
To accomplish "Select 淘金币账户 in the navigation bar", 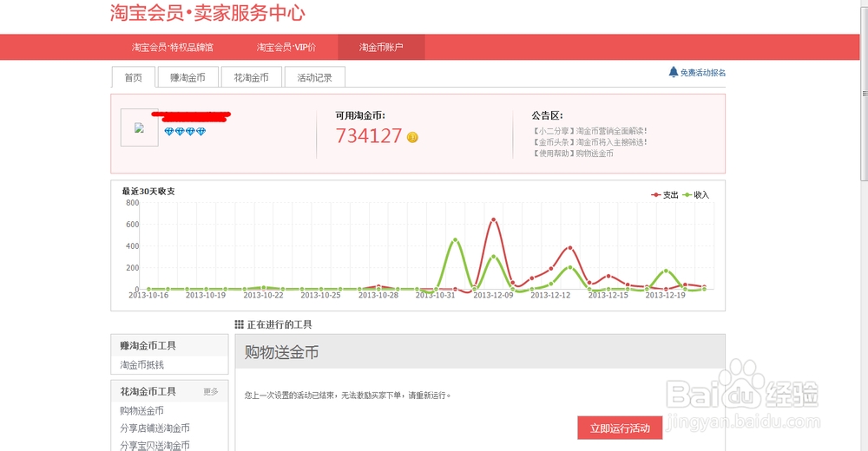I will click(381, 48).
